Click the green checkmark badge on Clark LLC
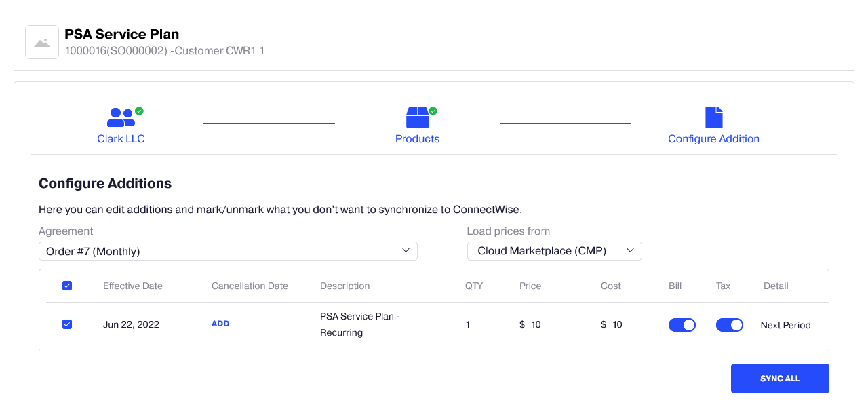 point(139,111)
